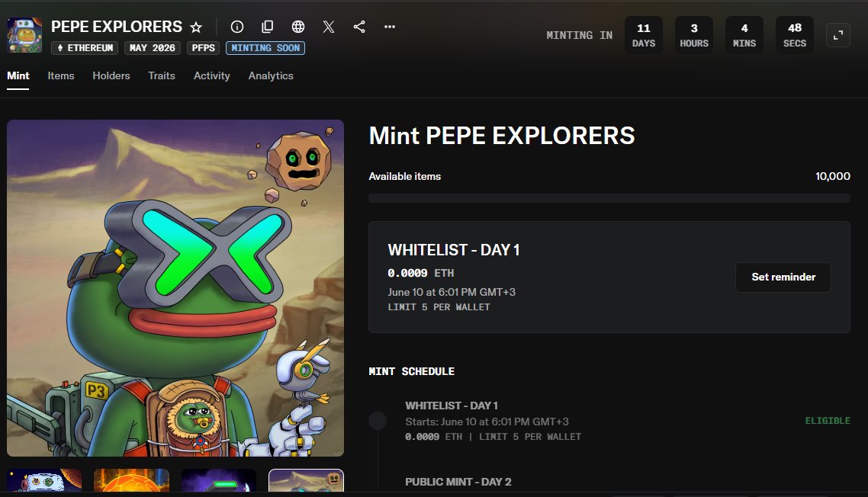The height and width of the screenshot is (497, 868).
Task: Click the MINS countdown box
Action: 744,35
